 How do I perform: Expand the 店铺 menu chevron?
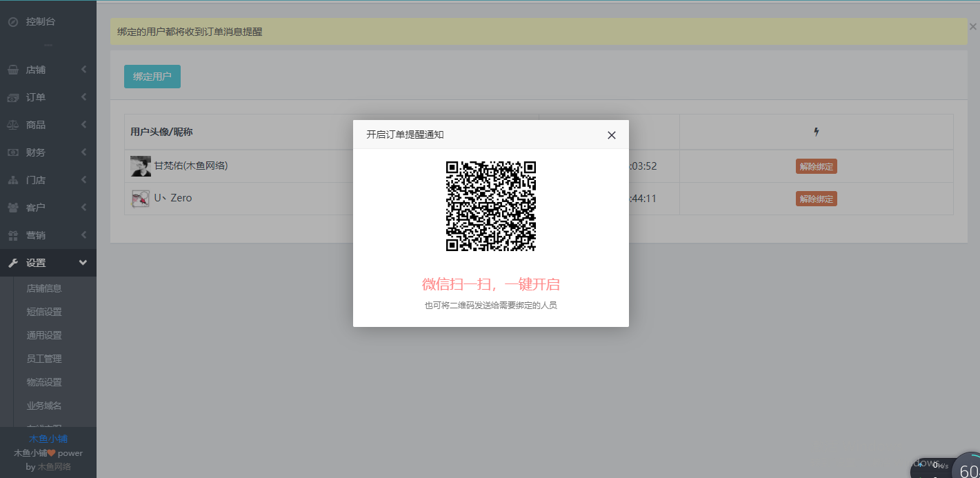click(83, 70)
